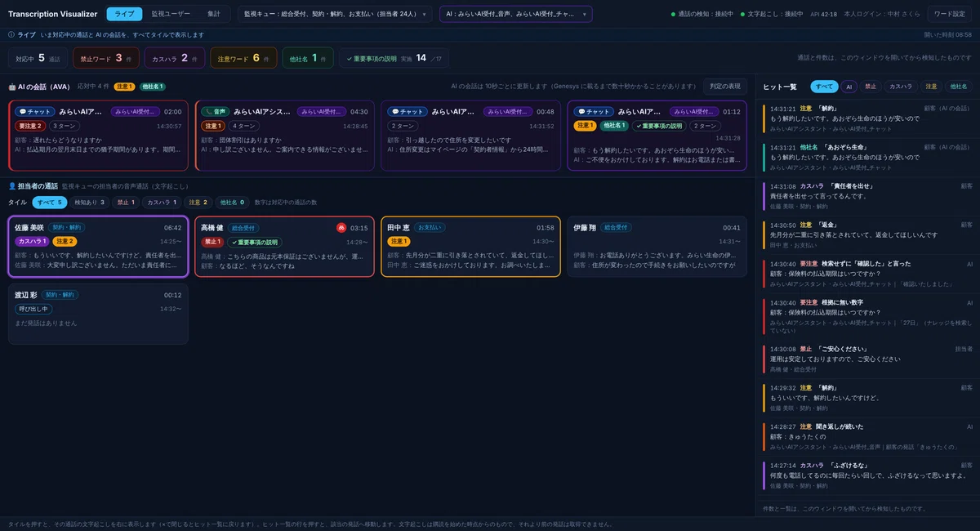
Task: Open the 監視ユーザー tab
Action: [x=170, y=14]
